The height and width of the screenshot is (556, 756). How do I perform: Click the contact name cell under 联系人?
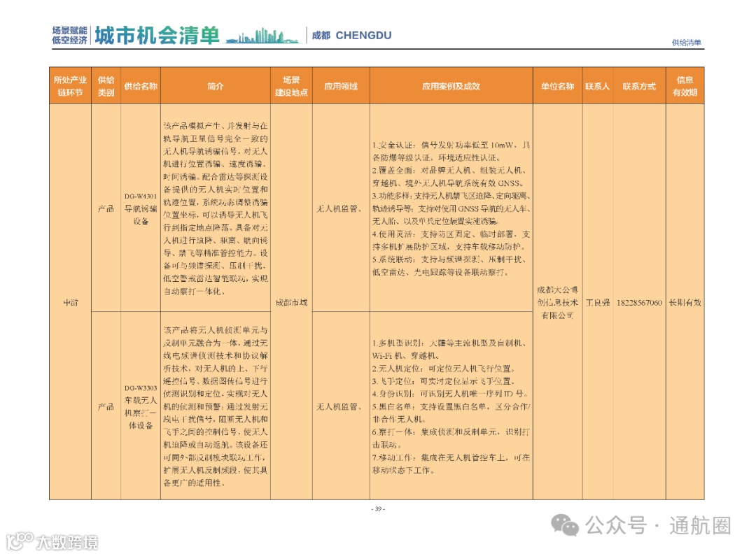[x=598, y=303]
